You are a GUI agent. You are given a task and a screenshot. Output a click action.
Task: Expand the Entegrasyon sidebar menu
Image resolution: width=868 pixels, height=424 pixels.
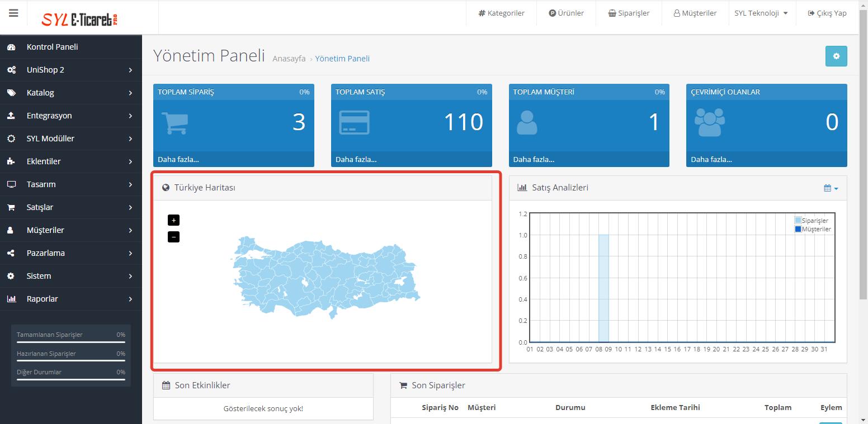point(70,116)
